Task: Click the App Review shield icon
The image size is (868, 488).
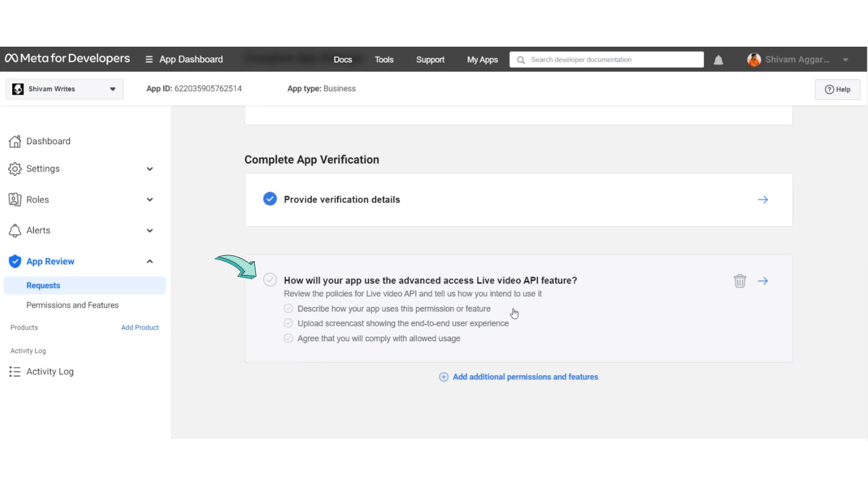Action: tap(15, 261)
